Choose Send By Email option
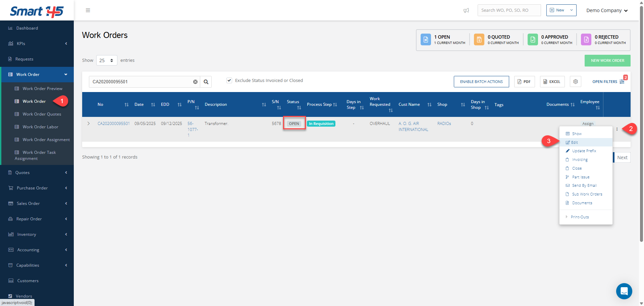This screenshot has width=644, height=306. coord(586,185)
